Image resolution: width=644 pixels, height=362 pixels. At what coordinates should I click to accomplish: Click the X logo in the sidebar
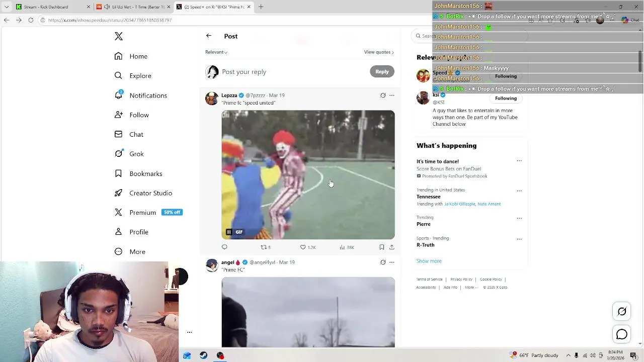(119, 36)
